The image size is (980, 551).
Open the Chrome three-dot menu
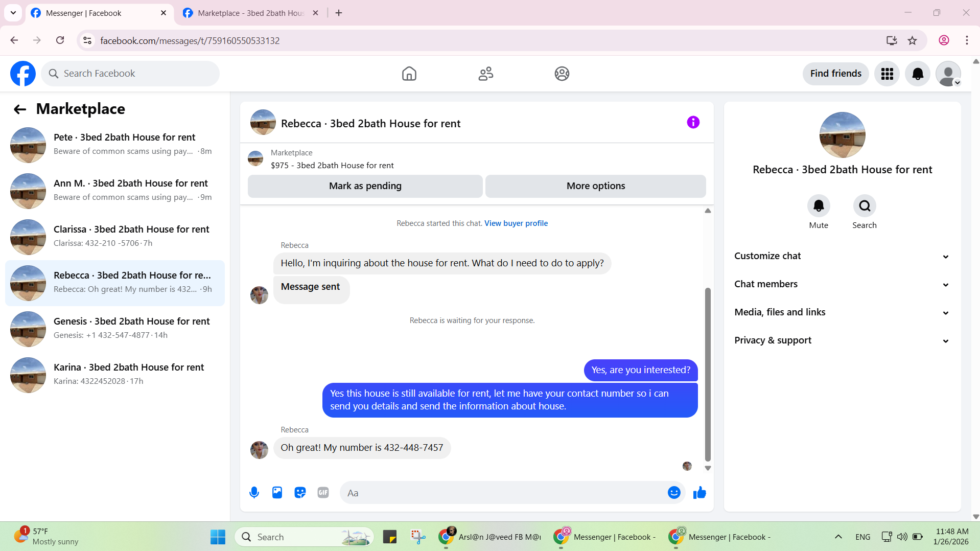(x=967, y=40)
